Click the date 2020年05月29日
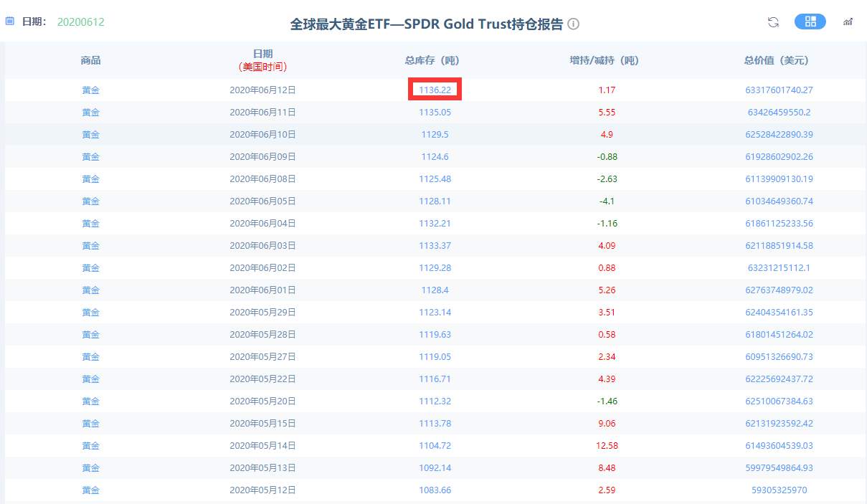Image resolution: width=867 pixels, height=504 pixels. point(263,313)
